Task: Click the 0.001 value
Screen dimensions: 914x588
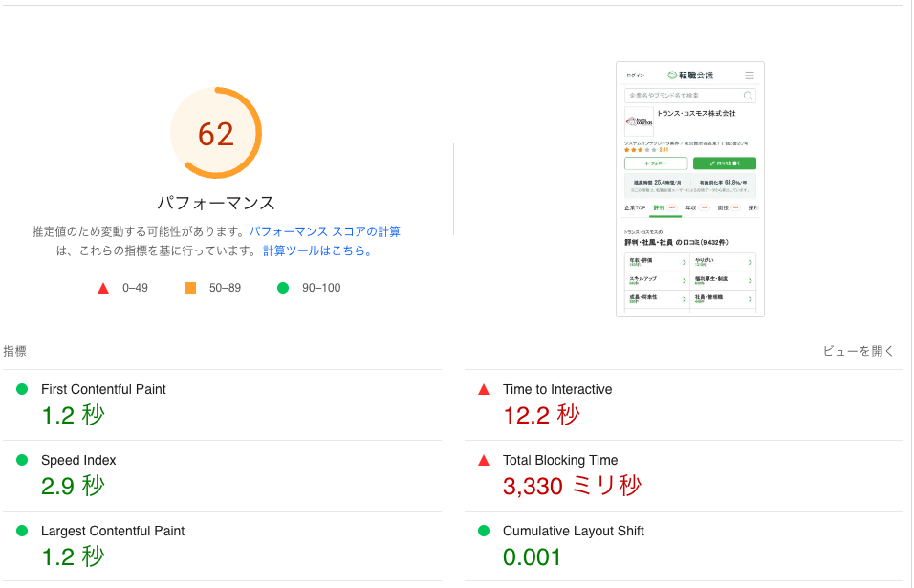Action: (x=532, y=557)
